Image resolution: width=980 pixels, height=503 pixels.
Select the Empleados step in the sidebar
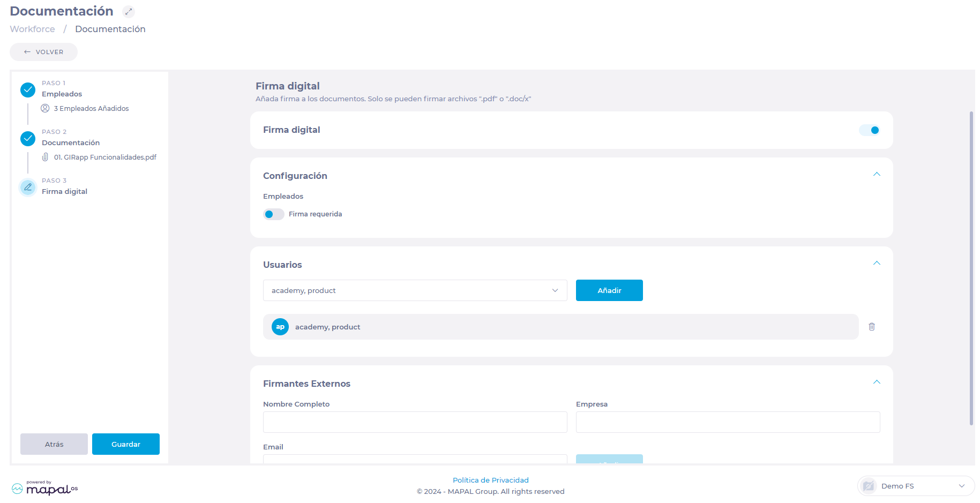pyautogui.click(x=62, y=94)
